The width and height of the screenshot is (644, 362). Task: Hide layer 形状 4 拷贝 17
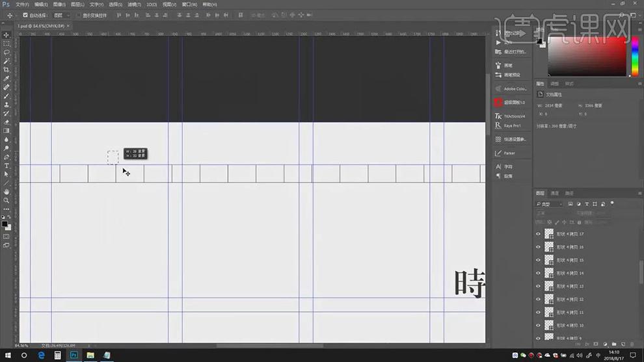tap(538, 234)
